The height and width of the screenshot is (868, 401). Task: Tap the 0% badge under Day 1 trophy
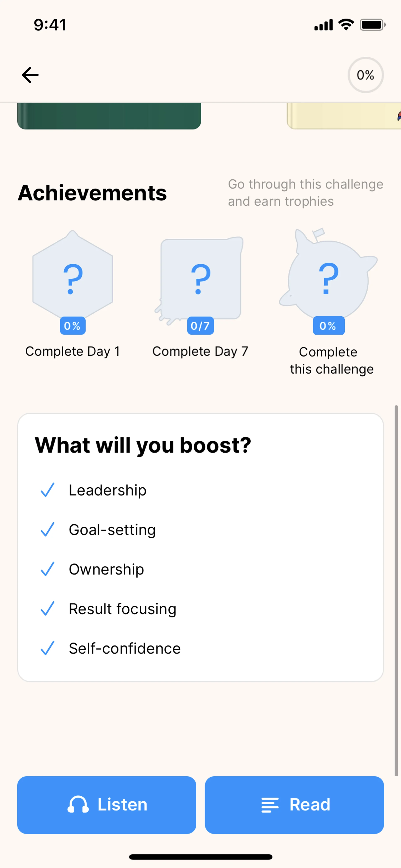pyautogui.click(x=72, y=326)
